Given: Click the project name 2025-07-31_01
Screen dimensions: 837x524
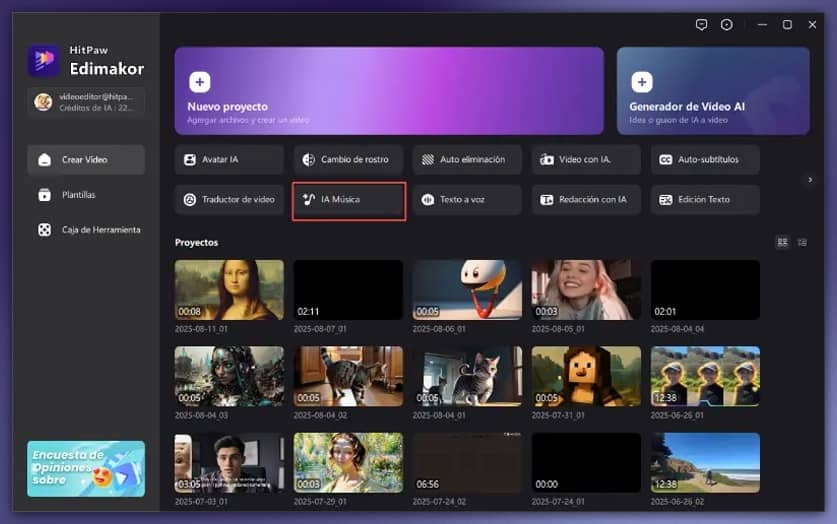Looking at the screenshot, I should [x=558, y=415].
